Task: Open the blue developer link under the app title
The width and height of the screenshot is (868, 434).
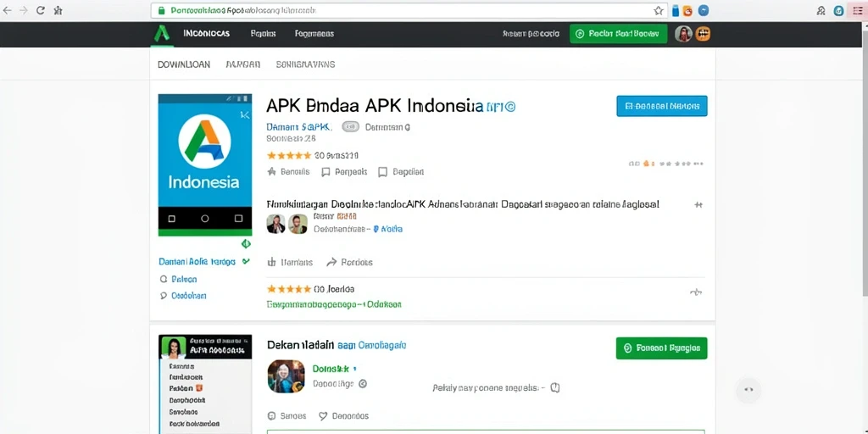Action: [x=299, y=127]
